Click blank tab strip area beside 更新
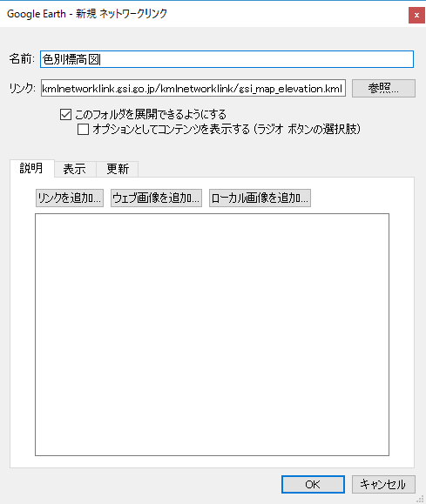Screen dimensions: 426x504 [x=276, y=169]
